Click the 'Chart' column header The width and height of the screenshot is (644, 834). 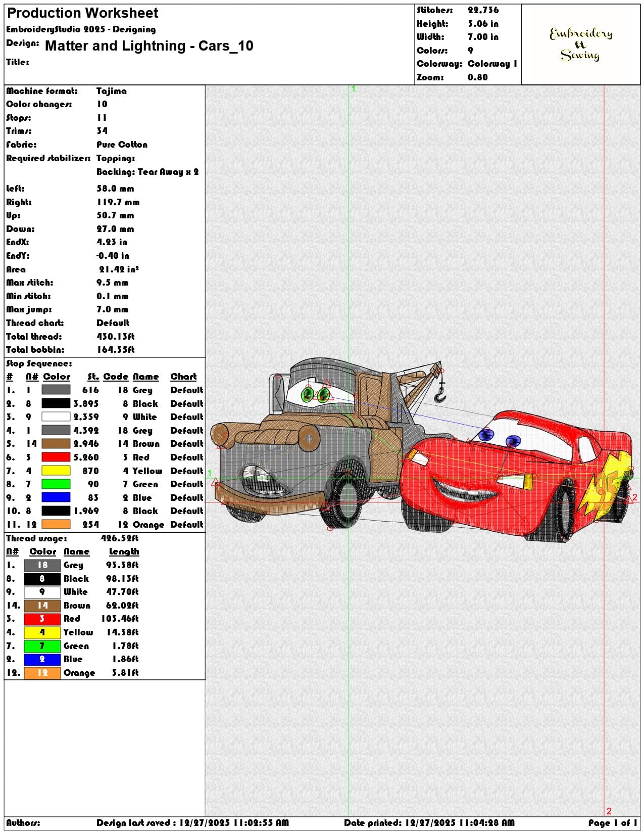coord(183,377)
